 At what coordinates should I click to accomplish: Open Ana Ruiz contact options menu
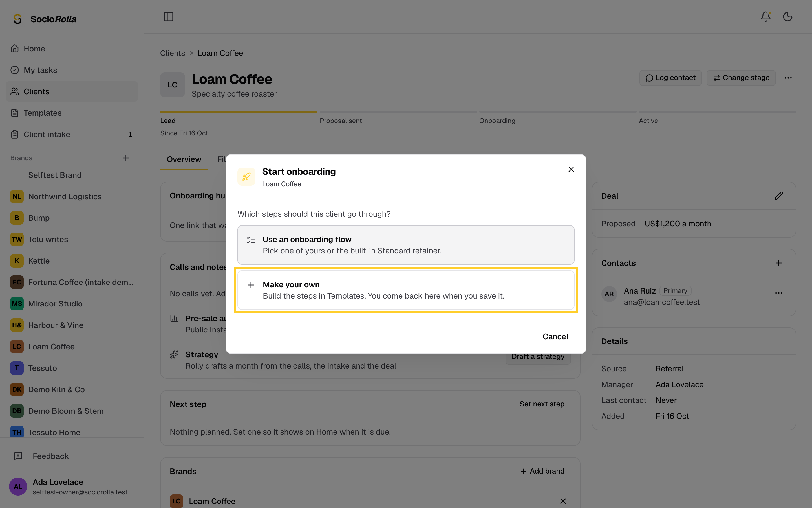coord(779,293)
